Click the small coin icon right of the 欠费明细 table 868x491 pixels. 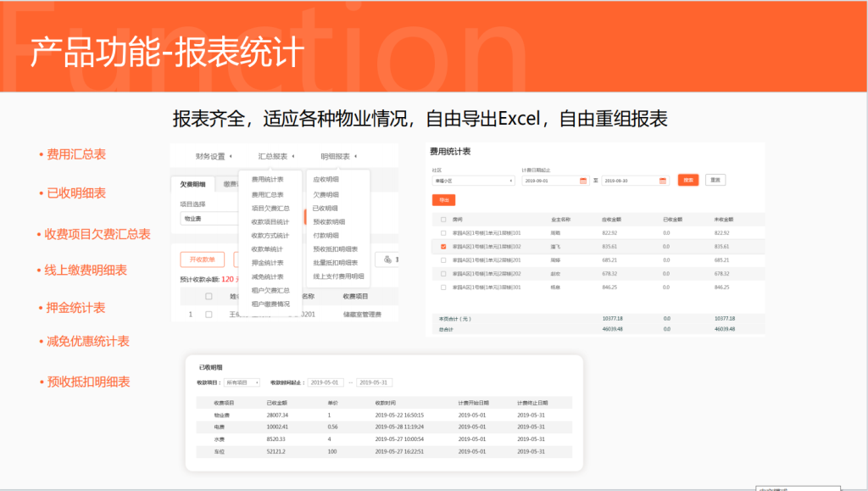click(387, 259)
